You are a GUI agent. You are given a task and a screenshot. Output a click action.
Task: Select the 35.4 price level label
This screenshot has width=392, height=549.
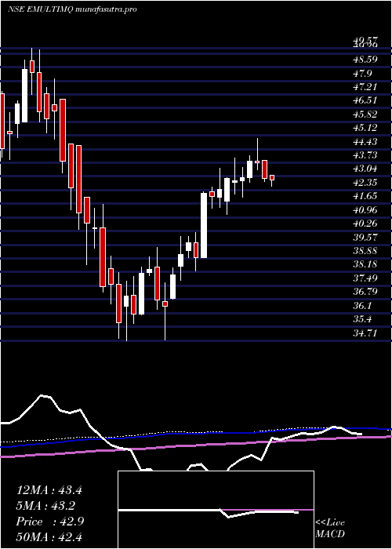pyautogui.click(x=362, y=319)
